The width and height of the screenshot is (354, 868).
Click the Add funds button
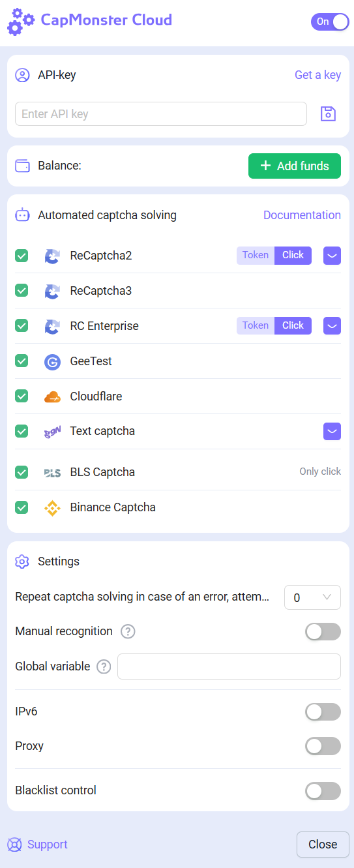tap(295, 166)
